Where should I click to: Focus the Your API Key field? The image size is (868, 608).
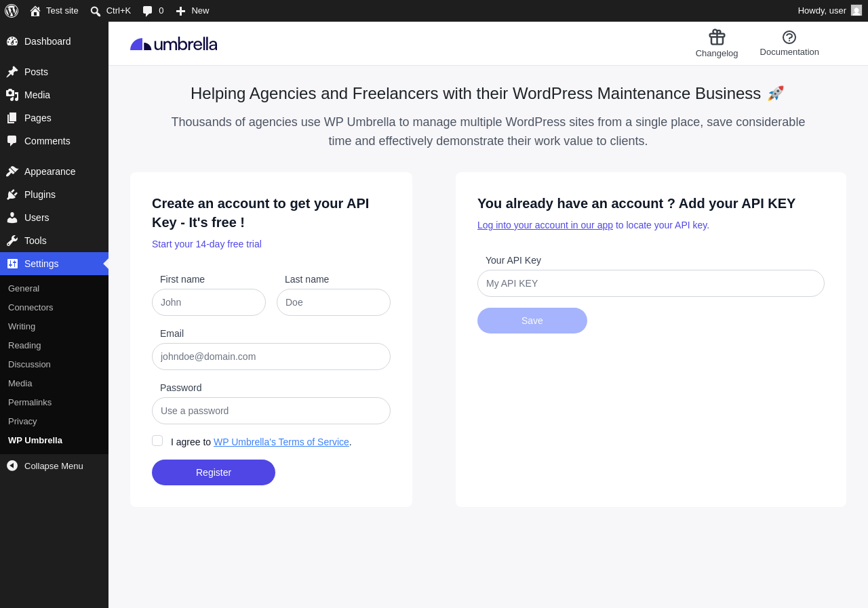coord(651,283)
